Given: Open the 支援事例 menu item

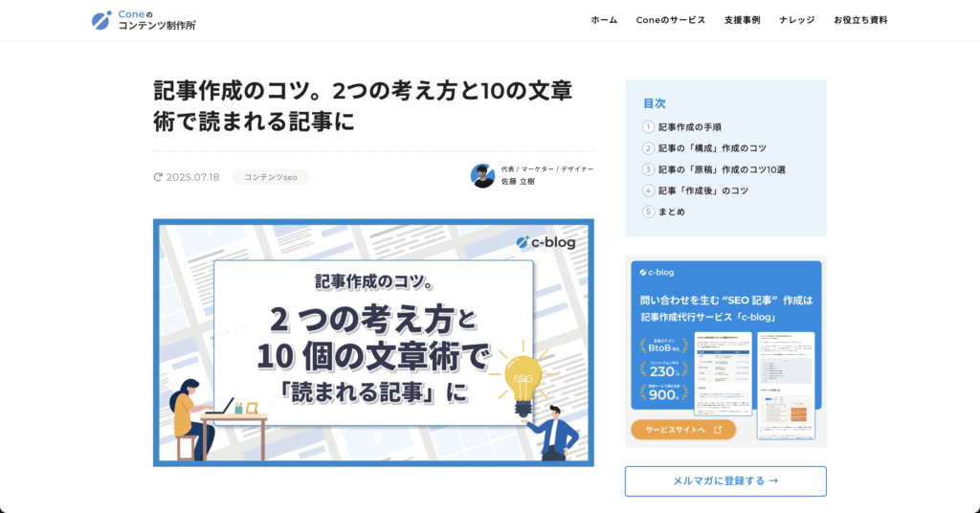Looking at the screenshot, I should pyautogui.click(x=742, y=20).
